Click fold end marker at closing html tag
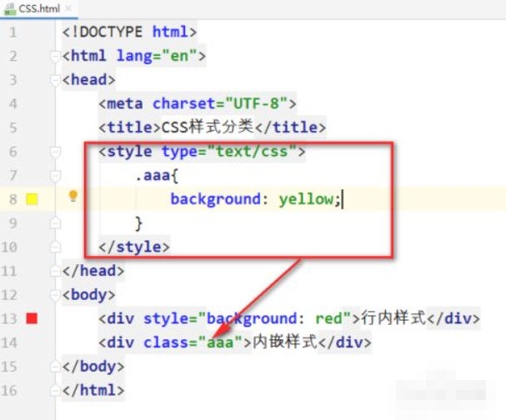Screen dimensions: 506x420 [55, 390]
